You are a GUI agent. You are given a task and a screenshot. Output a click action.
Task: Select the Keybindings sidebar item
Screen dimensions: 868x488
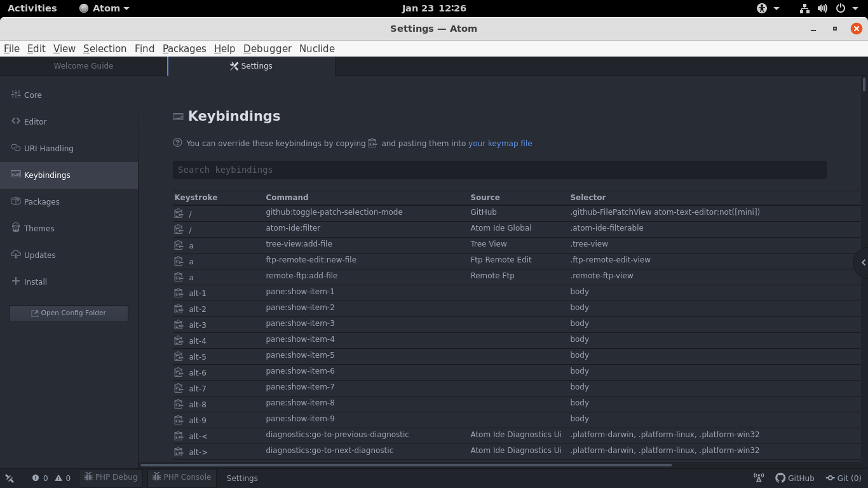click(x=69, y=175)
